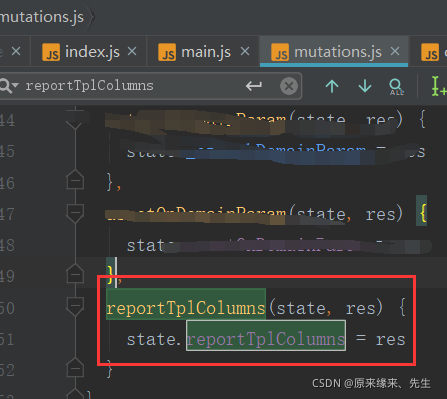Viewport: 447px width, 399px height.
Task: Close the index.js tab
Action: [x=132, y=51]
